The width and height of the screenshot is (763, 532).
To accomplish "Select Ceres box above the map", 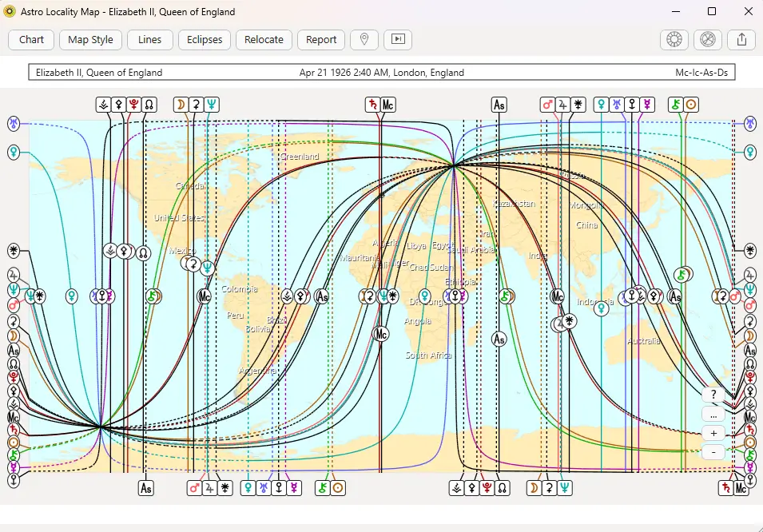I will 196,105.
